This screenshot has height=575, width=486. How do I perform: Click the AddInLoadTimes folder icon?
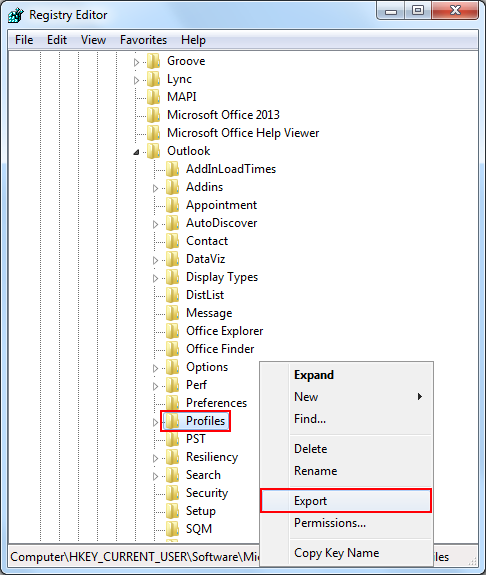coord(172,169)
